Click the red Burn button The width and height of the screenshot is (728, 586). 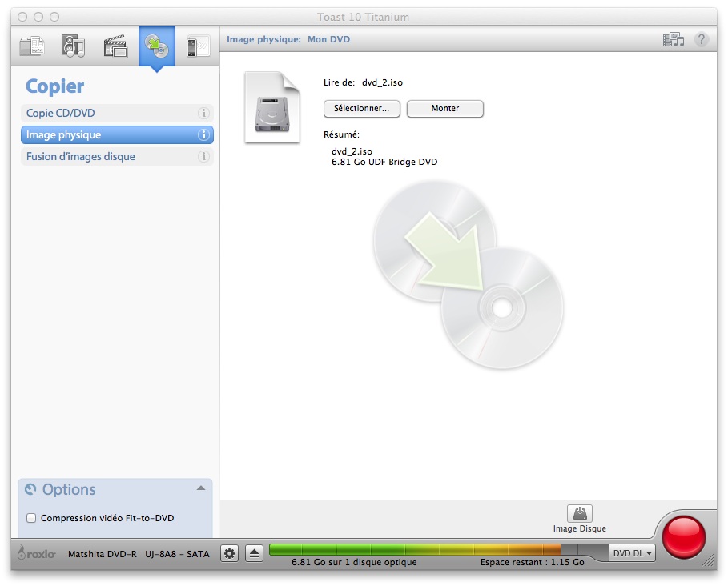click(x=683, y=537)
